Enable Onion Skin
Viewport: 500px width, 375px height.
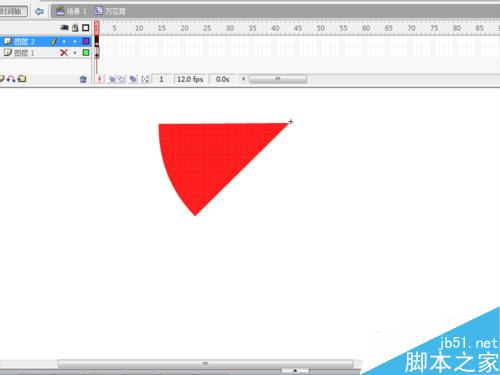(112, 79)
